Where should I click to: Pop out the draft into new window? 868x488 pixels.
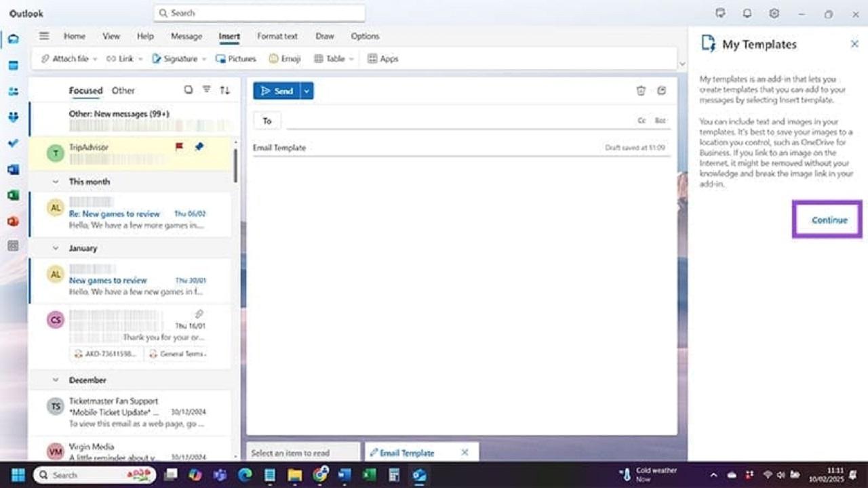(661, 91)
